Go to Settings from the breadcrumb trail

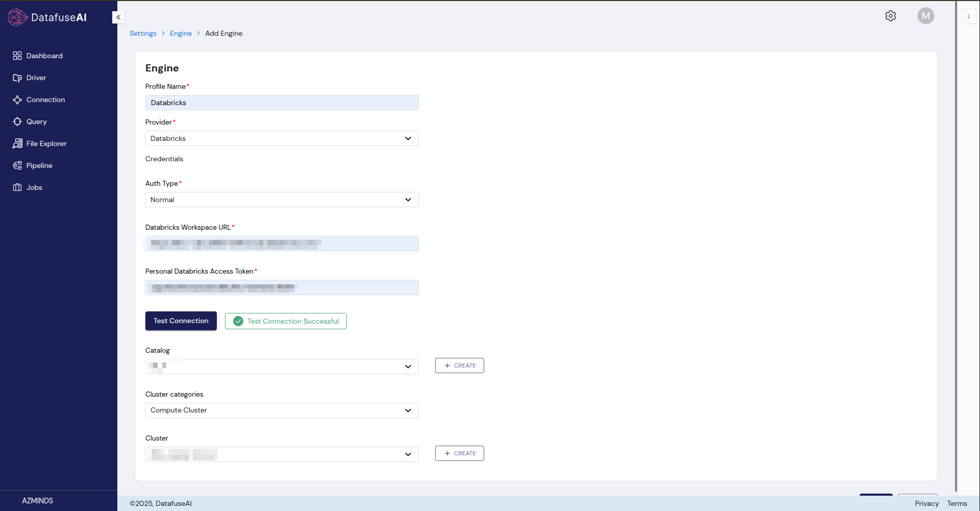click(143, 33)
